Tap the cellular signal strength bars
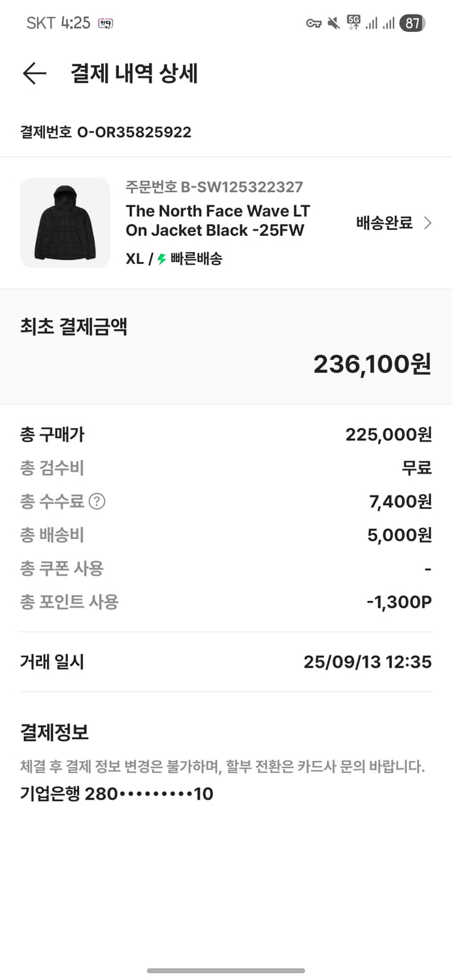Viewport: 452px width, 980px height. (370, 22)
